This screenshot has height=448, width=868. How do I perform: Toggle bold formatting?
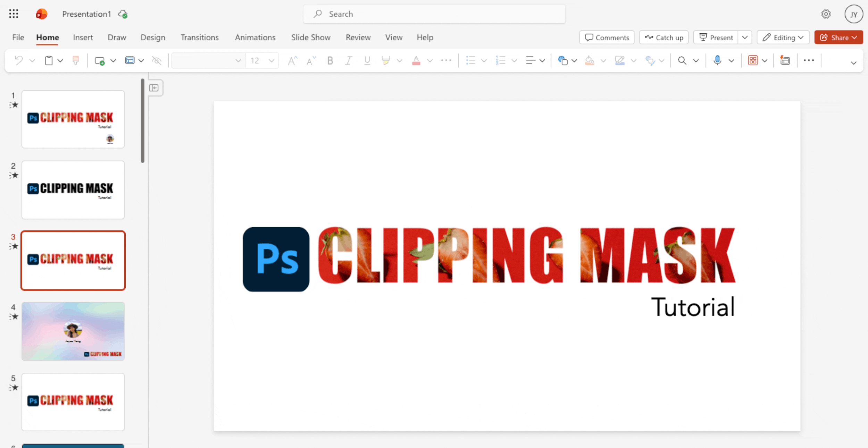click(x=330, y=61)
